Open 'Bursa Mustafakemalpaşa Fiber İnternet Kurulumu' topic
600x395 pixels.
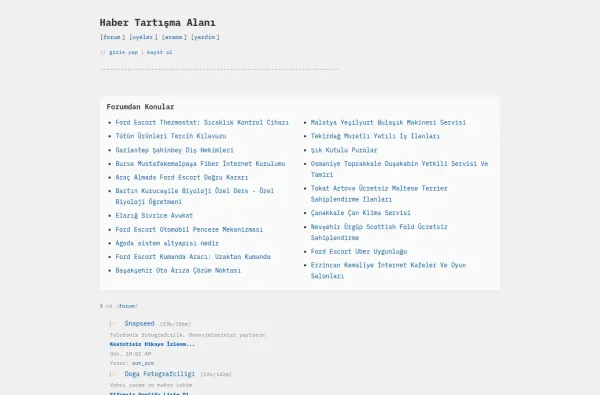pyautogui.click(x=200, y=163)
